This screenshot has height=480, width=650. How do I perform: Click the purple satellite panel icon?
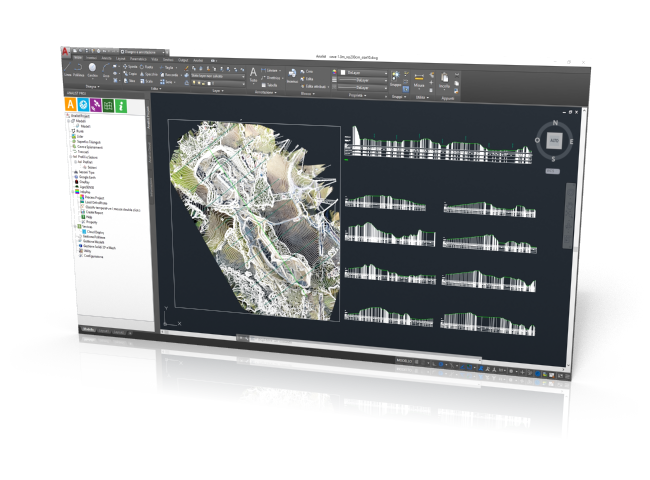tap(96, 105)
